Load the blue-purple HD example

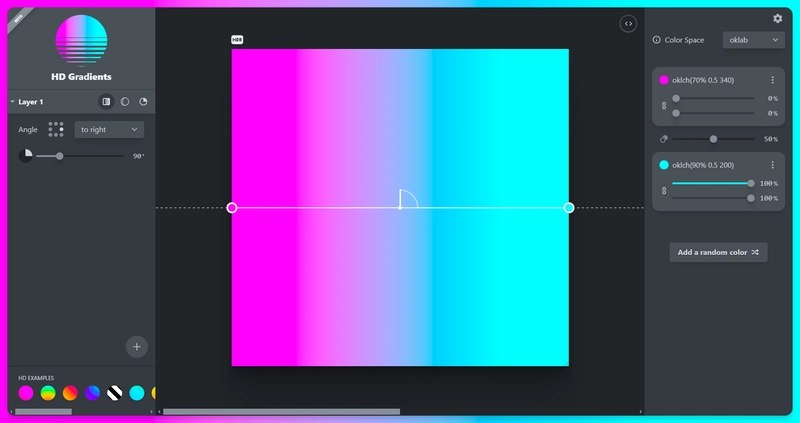coord(92,393)
